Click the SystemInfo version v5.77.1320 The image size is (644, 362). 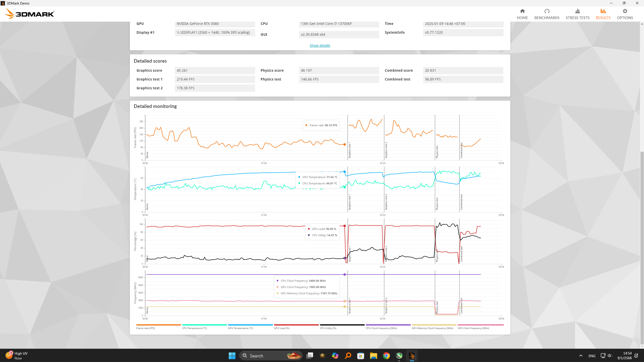pos(463,32)
